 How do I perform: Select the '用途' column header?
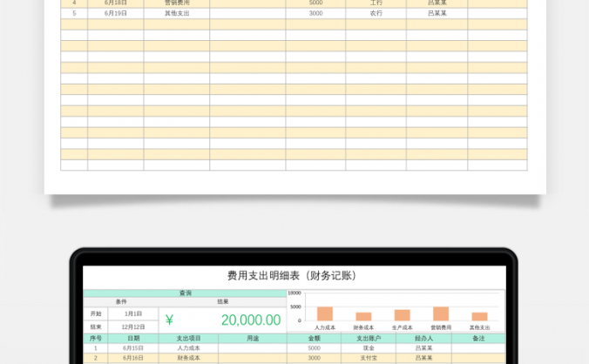click(x=253, y=338)
